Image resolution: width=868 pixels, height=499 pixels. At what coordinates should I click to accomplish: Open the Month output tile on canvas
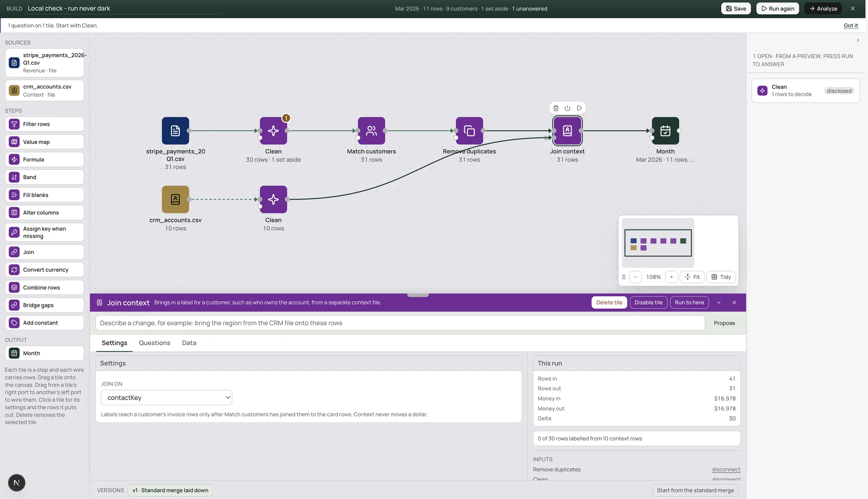coord(665,131)
